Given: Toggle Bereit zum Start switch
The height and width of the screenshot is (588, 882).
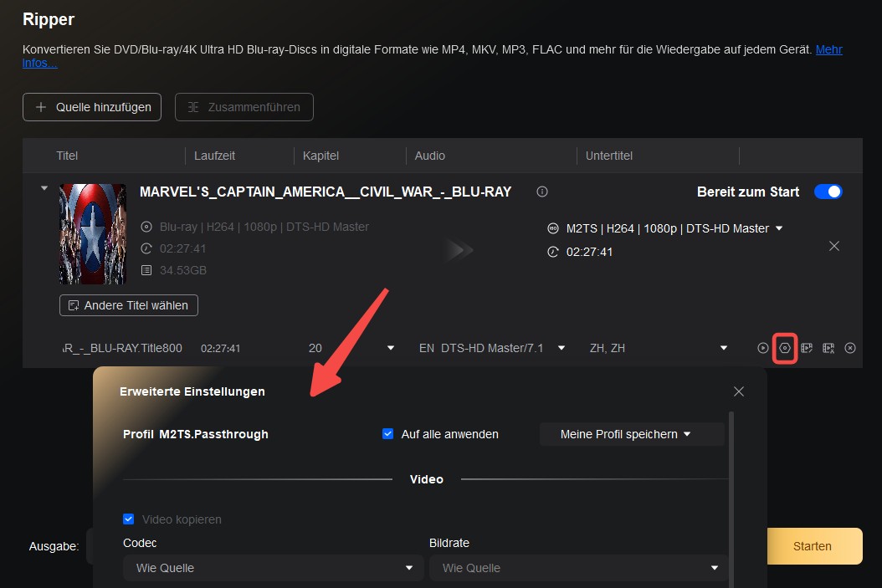Looking at the screenshot, I should [x=828, y=192].
